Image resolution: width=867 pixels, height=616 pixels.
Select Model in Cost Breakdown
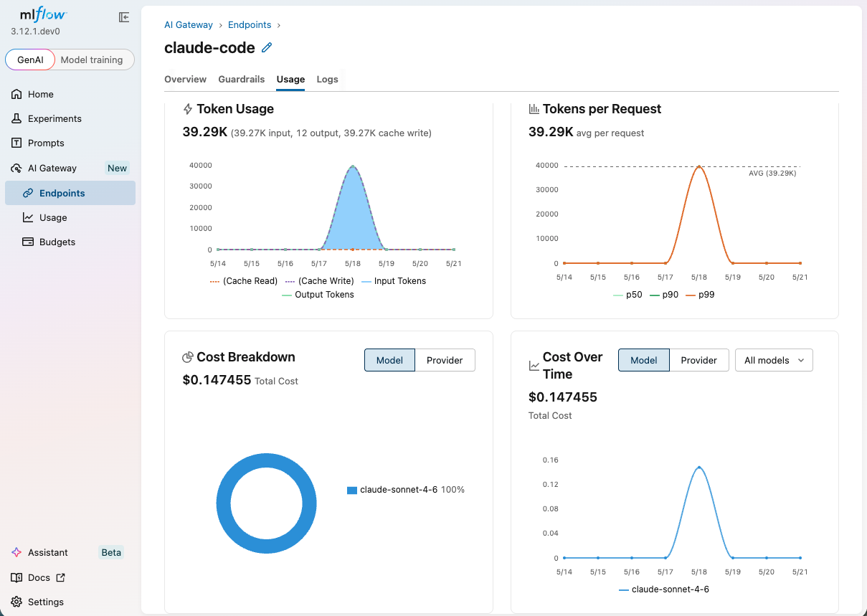(x=389, y=360)
